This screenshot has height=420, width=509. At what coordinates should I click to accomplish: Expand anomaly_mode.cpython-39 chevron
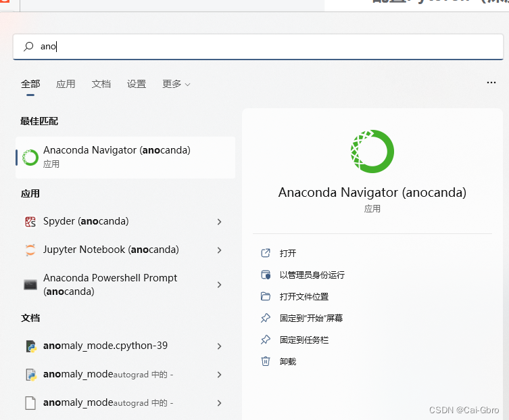click(220, 346)
